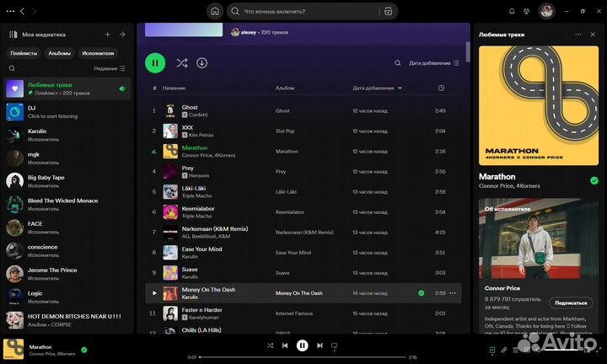Open the notifications bell

tap(512, 11)
